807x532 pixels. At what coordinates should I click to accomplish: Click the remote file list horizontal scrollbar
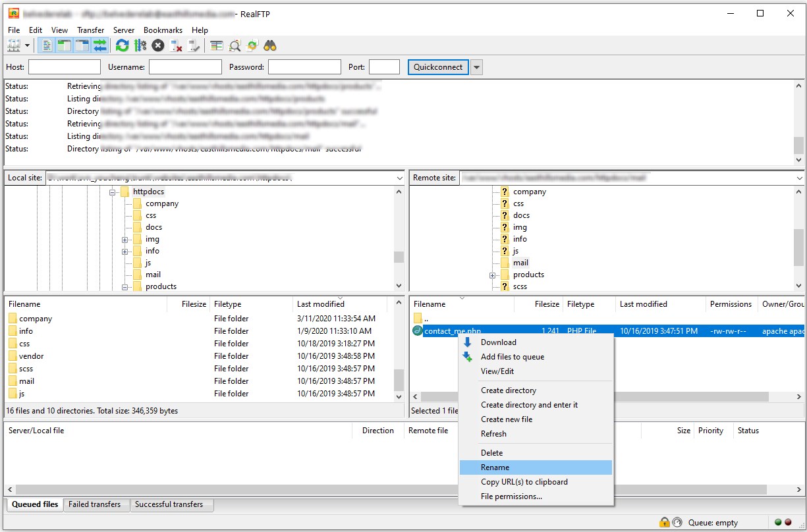tap(595, 397)
